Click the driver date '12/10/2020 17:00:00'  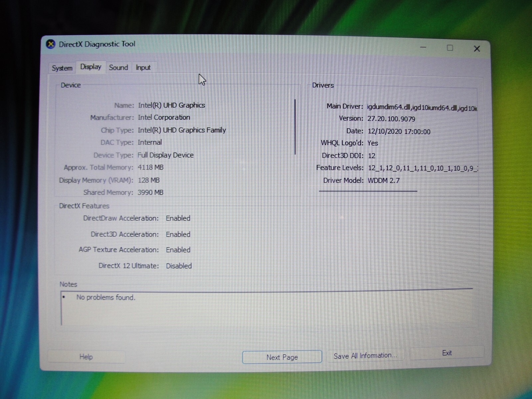(x=399, y=131)
